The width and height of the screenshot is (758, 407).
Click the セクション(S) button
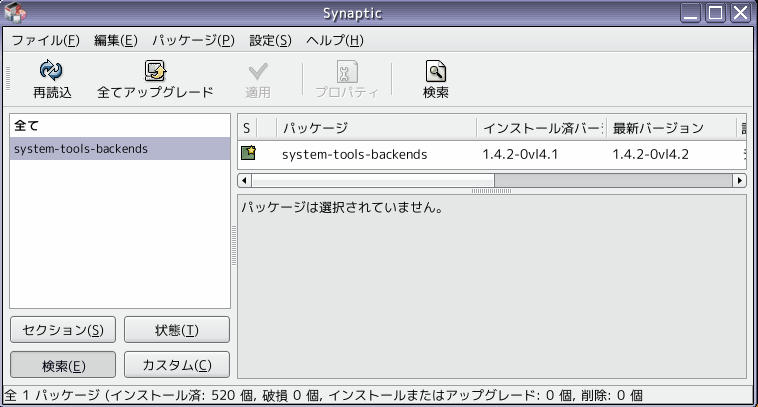(x=63, y=330)
